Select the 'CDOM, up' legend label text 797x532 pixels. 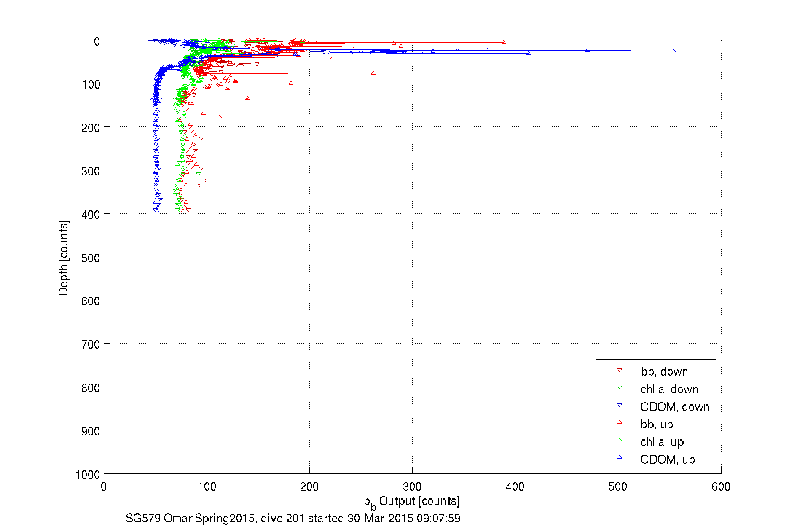[668, 459]
